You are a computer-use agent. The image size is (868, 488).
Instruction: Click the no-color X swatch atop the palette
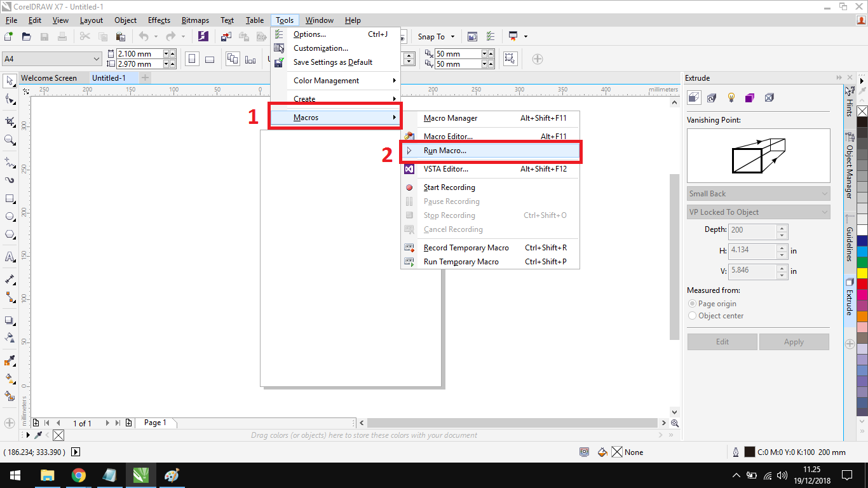tap(862, 111)
